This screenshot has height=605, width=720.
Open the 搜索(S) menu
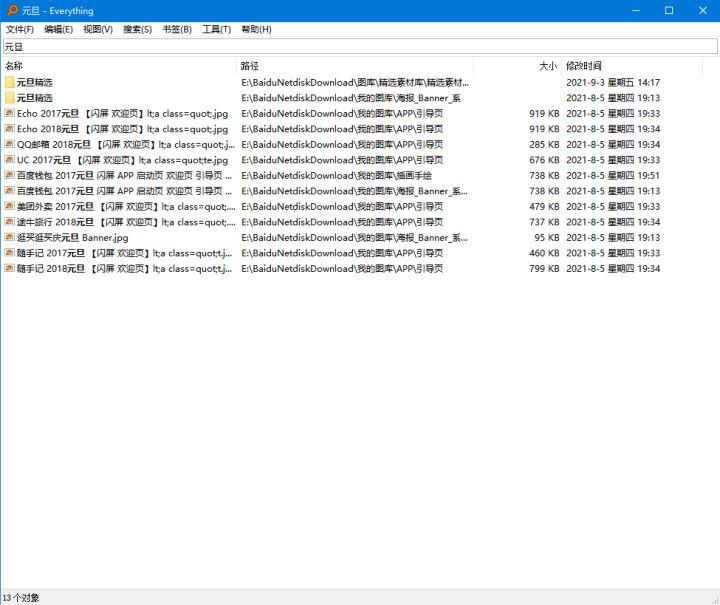tap(137, 30)
